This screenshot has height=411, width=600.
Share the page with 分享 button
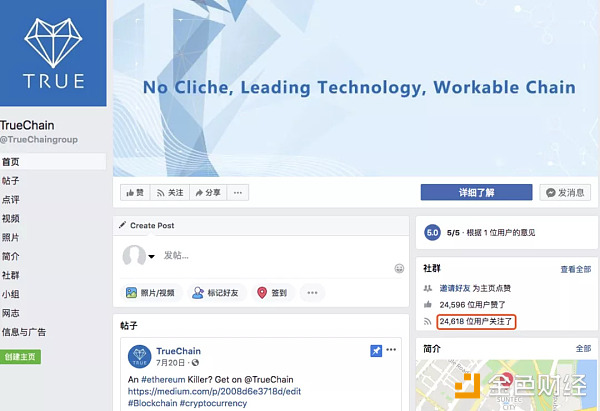pyautogui.click(x=208, y=192)
